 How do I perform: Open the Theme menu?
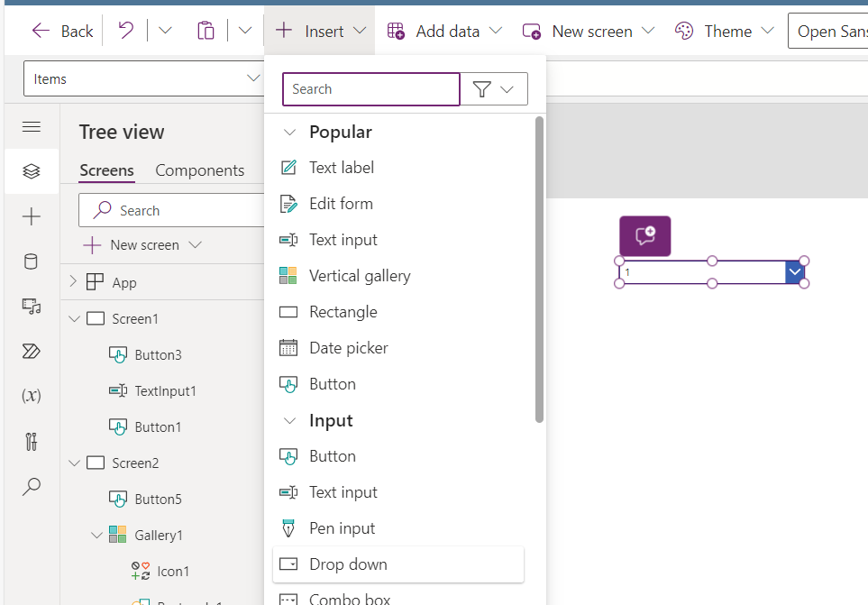[x=725, y=31]
